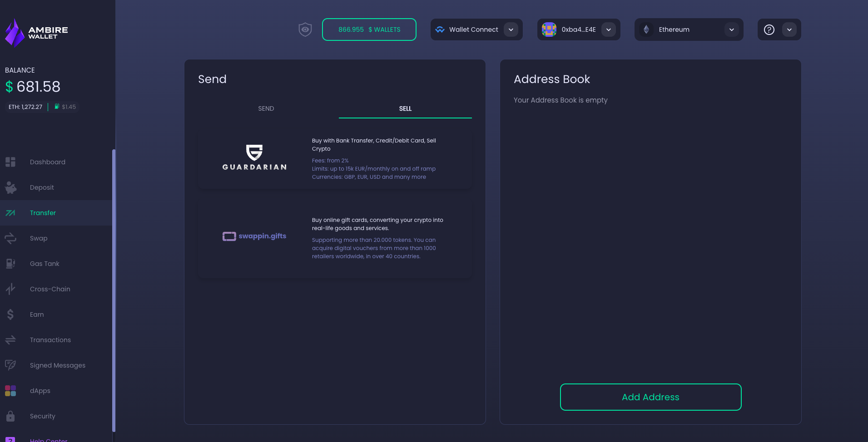Click the Security lock icon
868x442 pixels.
10,416
